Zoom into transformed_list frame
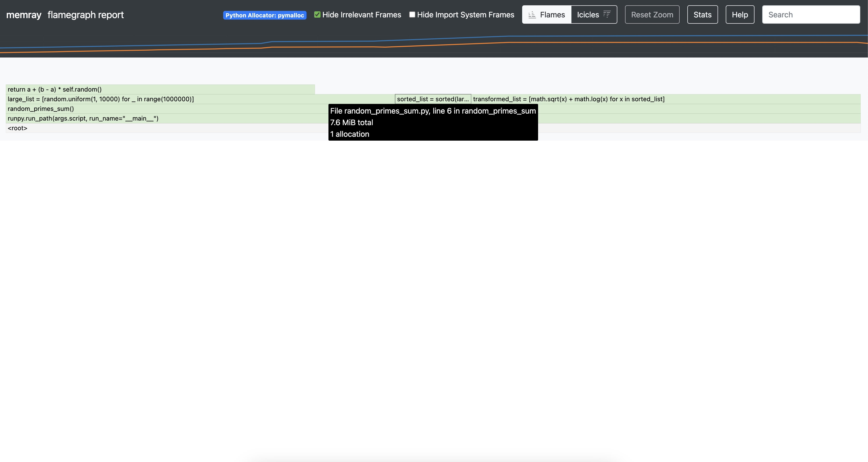Viewport: 868px width, 462px height. (x=666, y=99)
